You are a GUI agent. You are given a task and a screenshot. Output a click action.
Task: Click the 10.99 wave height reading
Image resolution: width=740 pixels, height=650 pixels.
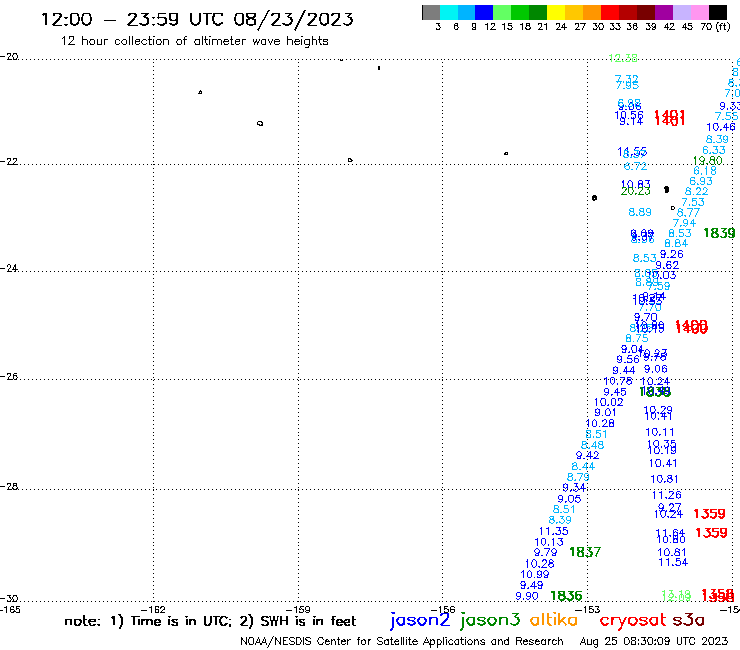pos(535,574)
